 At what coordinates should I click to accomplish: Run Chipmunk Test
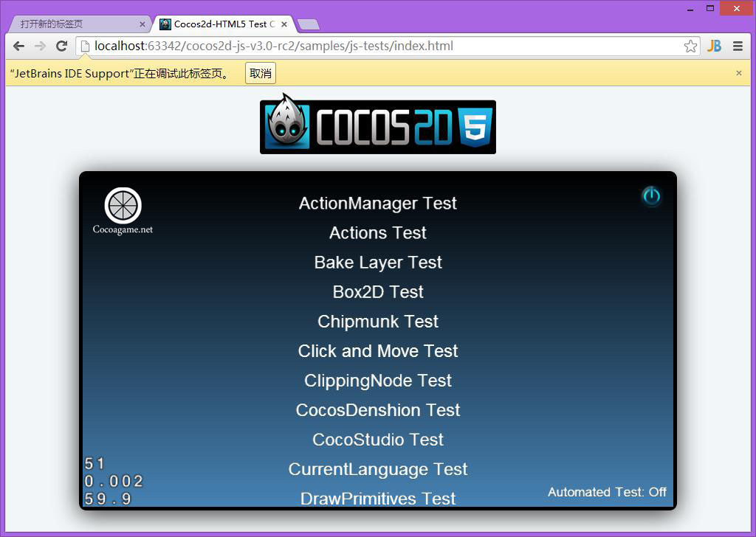pyautogui.click(x=378, y=322)
